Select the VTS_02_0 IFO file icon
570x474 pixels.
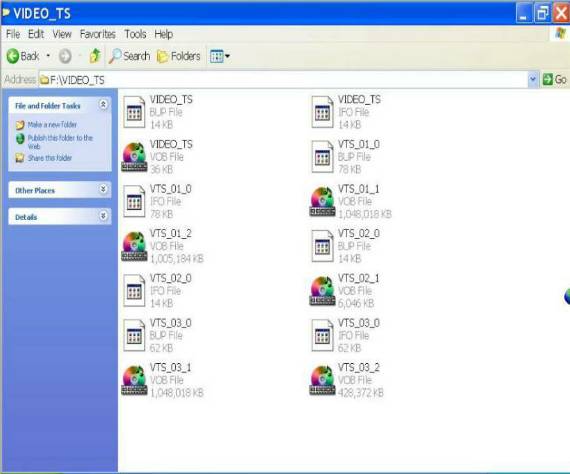[134, 291]
